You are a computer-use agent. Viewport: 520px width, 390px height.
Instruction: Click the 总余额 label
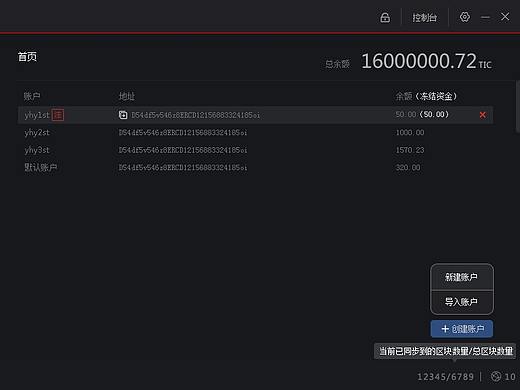point(337,64)
